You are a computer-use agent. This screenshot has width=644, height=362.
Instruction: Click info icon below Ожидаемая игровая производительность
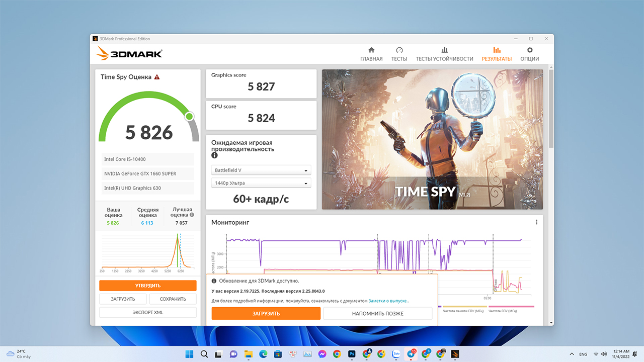point(214,156)
